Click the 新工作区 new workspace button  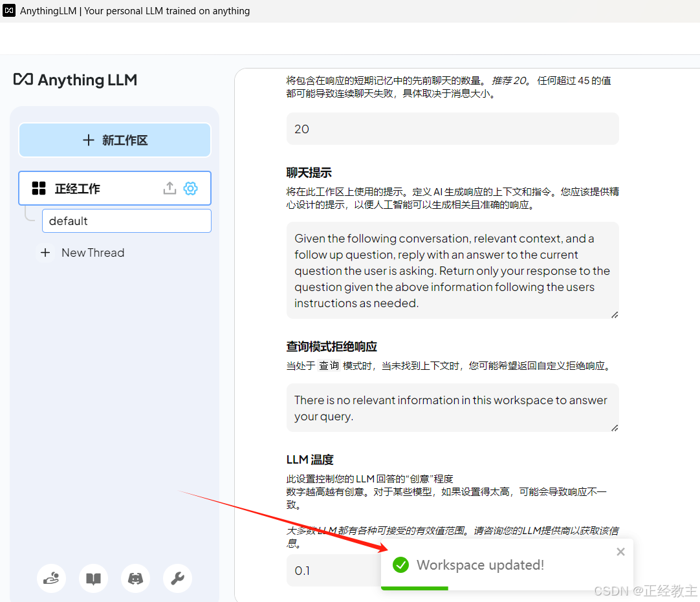[115, 140]
